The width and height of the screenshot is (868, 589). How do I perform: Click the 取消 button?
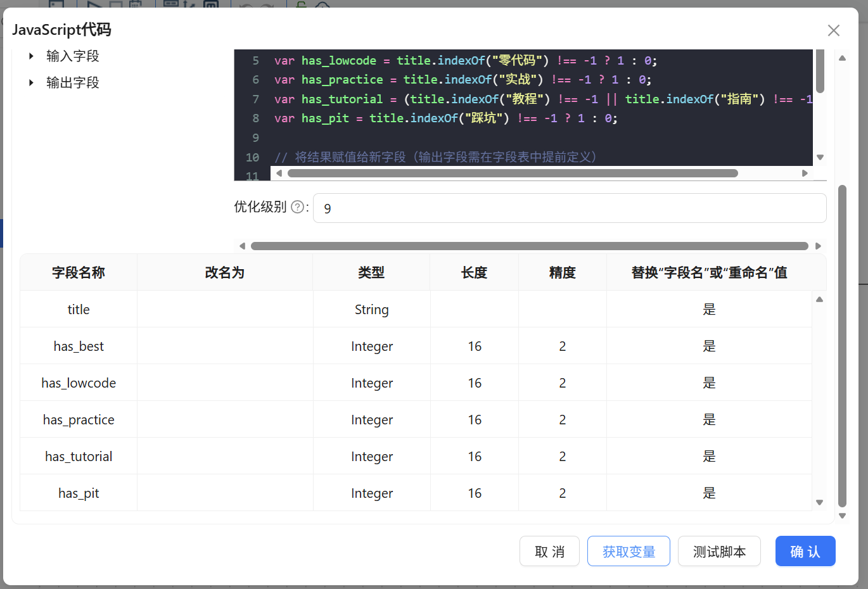(x=549, y=552)
